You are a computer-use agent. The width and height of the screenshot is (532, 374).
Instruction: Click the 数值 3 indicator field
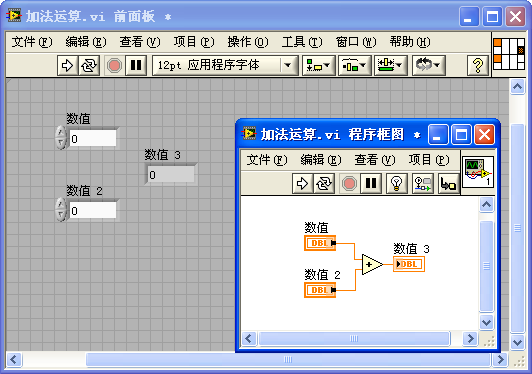point(171,174)
